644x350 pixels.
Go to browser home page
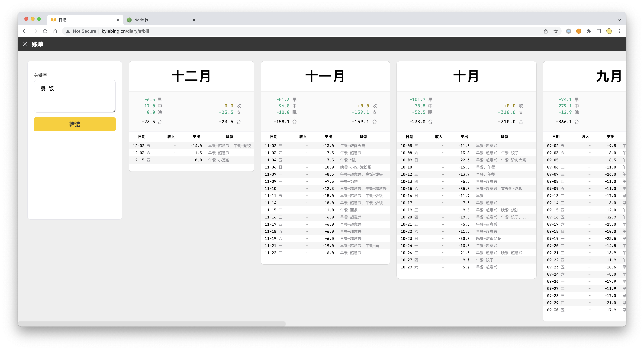click(55, 31)
